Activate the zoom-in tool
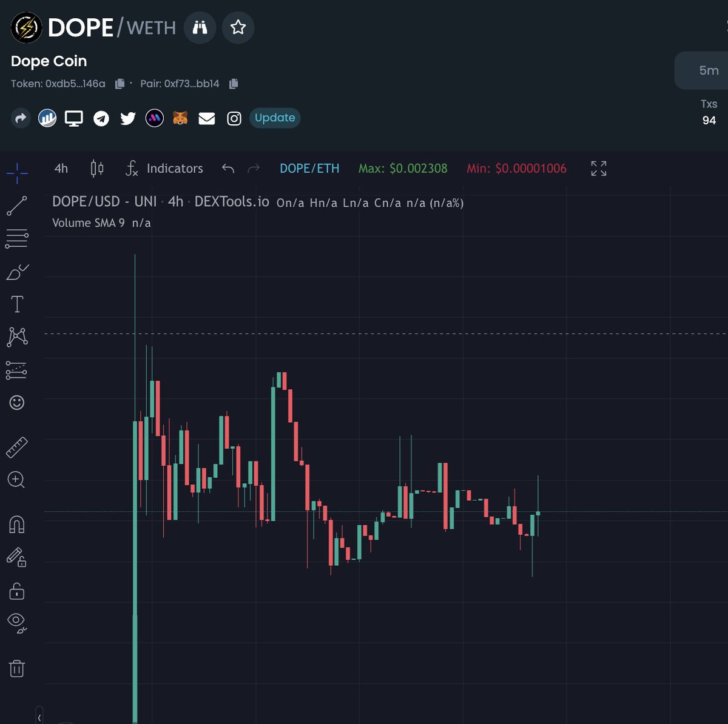Screen dimensions: 728x724 coord(18,480)
